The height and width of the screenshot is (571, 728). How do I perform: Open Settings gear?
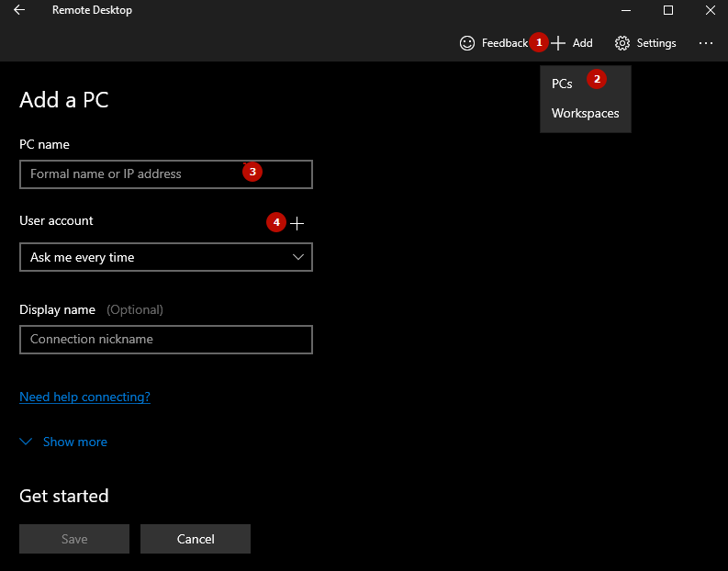coord(645,43)
